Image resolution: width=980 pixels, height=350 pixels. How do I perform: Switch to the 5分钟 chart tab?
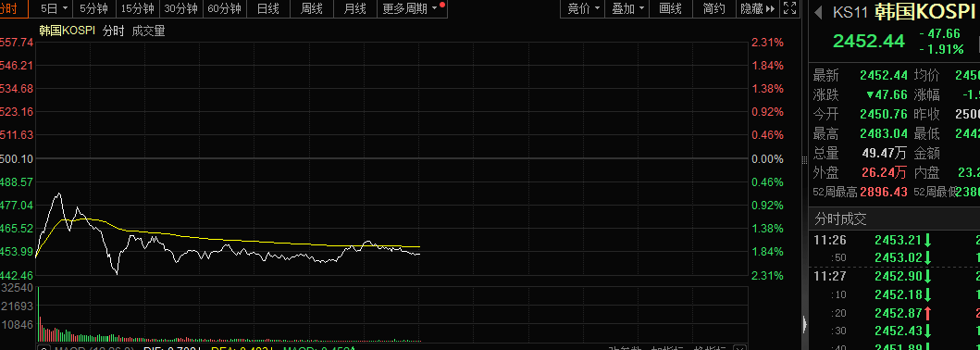pos(93,8)
